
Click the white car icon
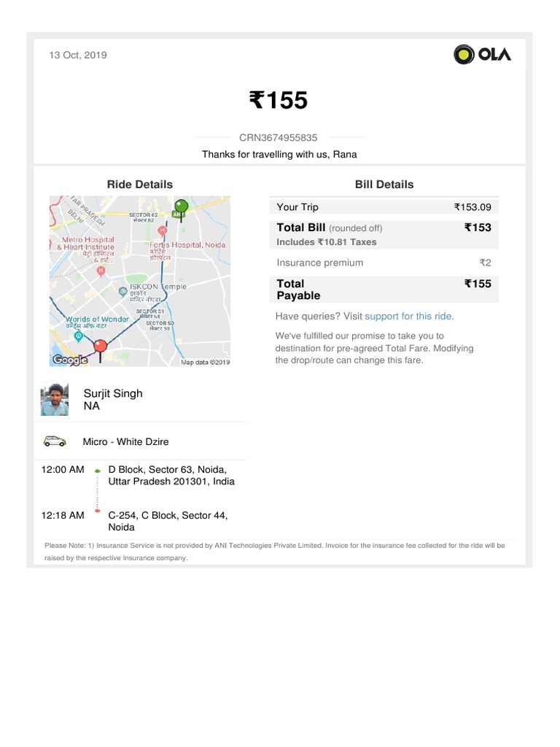(x=54, y=441)
